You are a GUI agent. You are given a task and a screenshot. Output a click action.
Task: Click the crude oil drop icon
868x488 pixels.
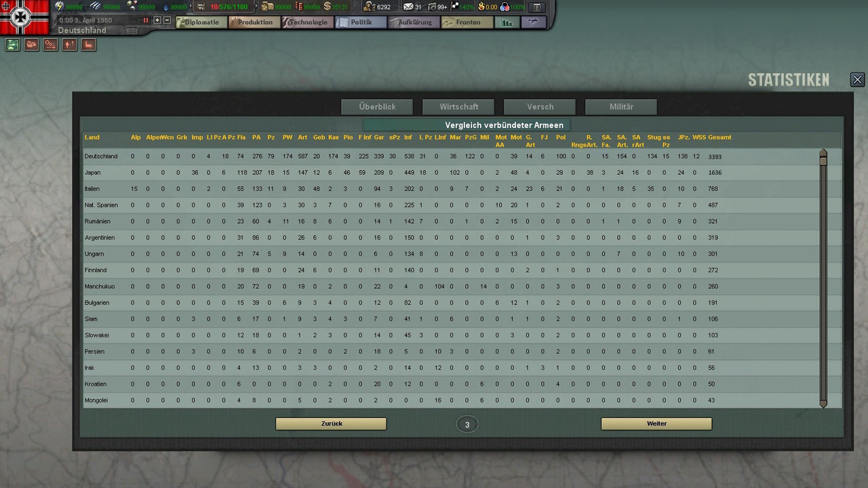coord(166,7)
